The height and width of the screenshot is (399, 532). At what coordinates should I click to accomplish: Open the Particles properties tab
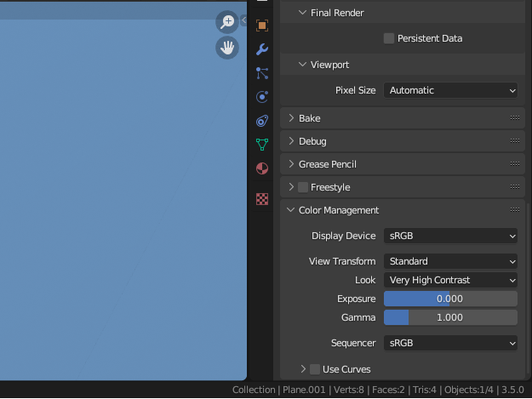[262, 73]
